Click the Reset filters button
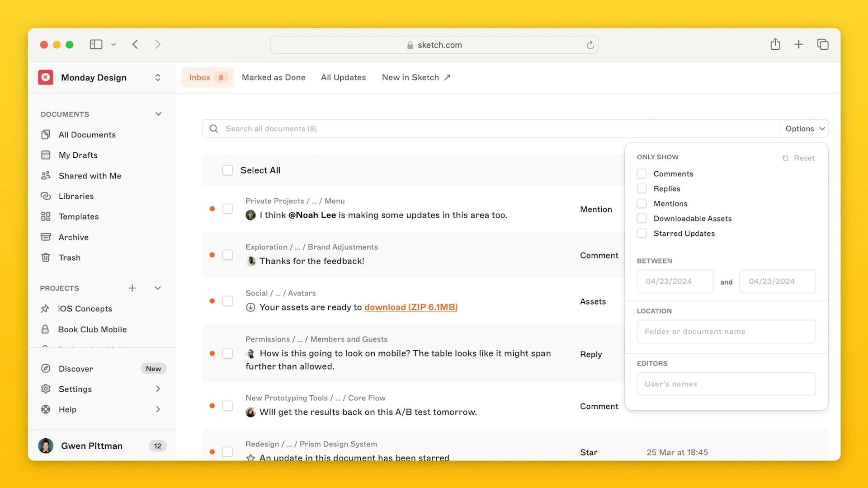 pos(799,158)
